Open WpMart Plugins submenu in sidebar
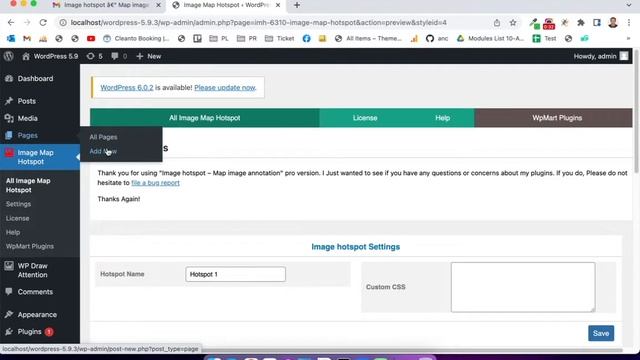 [x=30, y=246]
